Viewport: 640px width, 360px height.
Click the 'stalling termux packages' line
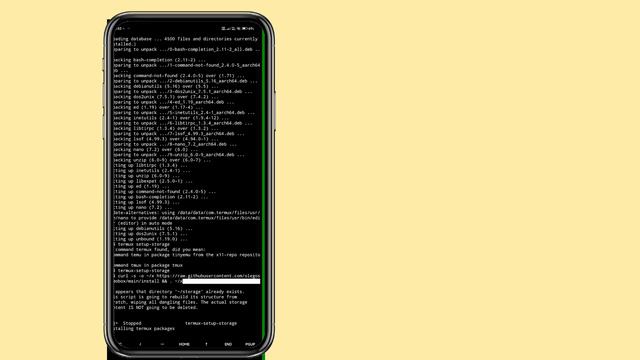144,329
